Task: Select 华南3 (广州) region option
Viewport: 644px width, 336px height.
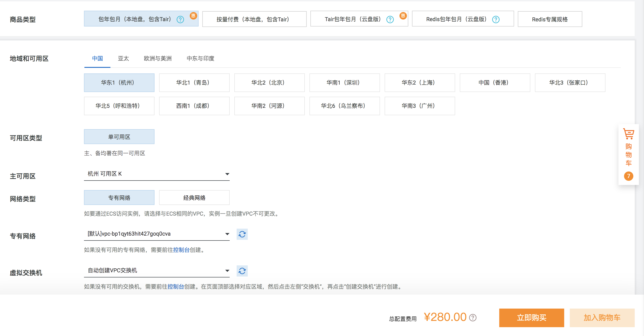Action: (x=419, y=106)
